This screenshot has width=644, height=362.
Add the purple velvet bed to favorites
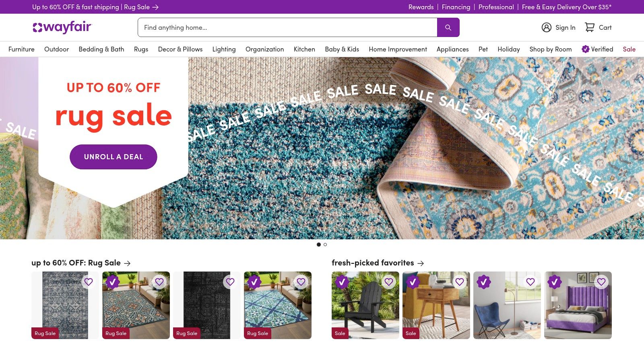pos(601,282)
